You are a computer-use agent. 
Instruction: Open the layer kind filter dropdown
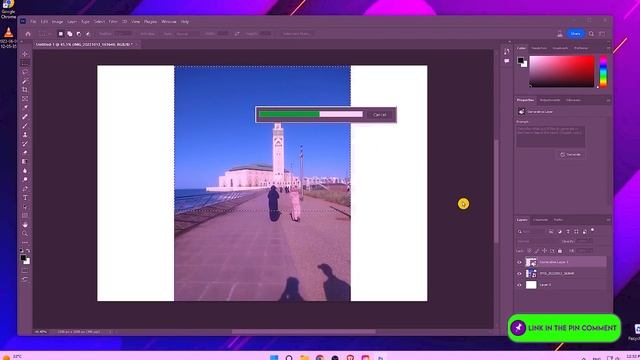click(531, 231)
